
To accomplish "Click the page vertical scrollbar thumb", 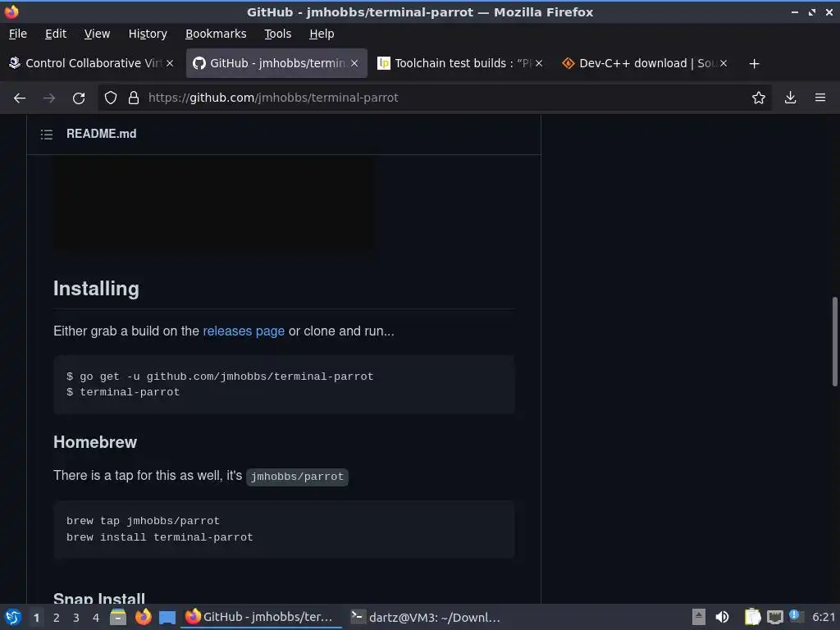I will [834, 340].
